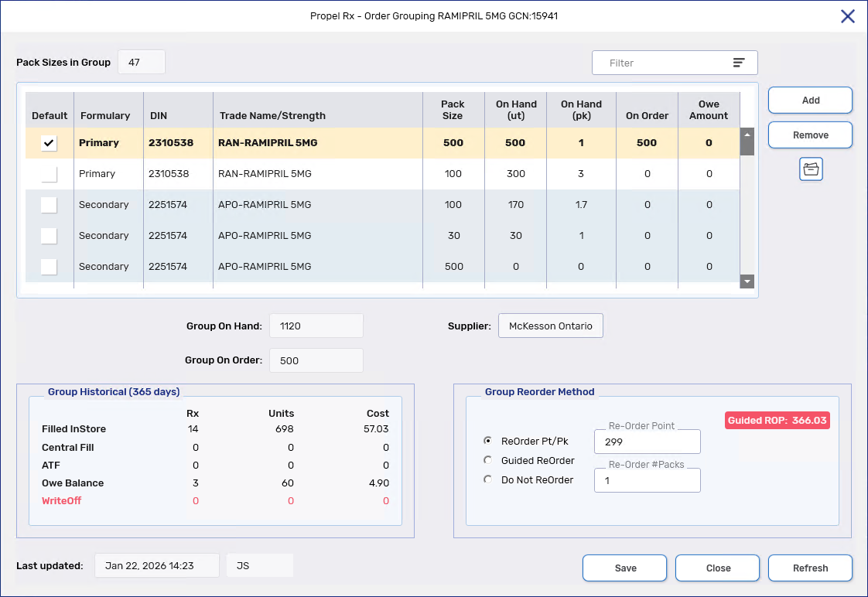The height and width of the screenshot is (597, 868).
Task: Uncheck default for RAN-RAMIPRIL 500 pack
Action: [49, 143]
